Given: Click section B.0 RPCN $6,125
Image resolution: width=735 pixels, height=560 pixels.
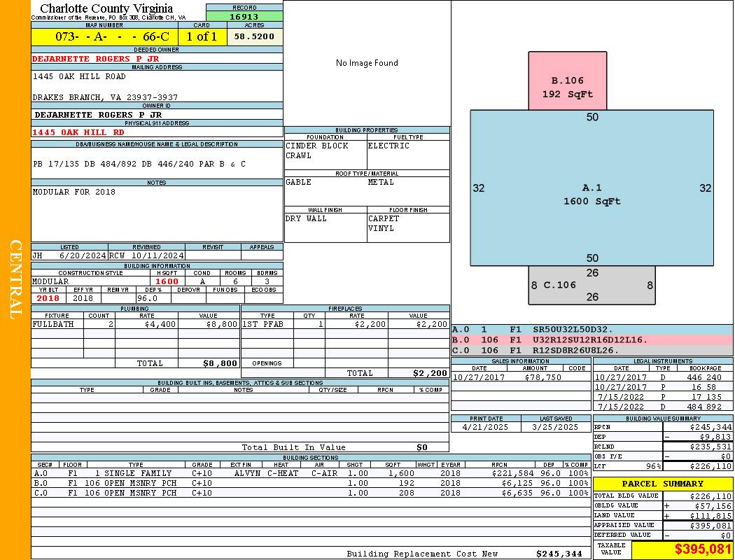Looking at the screenshot, I should 518,484.
